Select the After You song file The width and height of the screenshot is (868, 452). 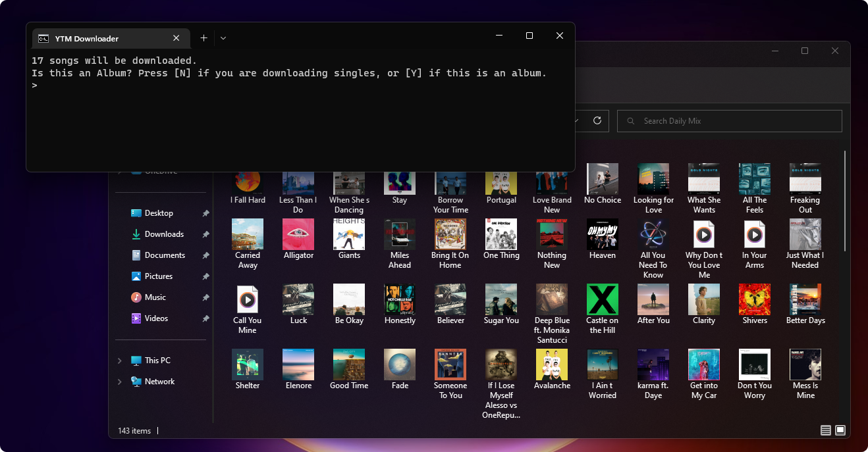(x=653, y=305)
